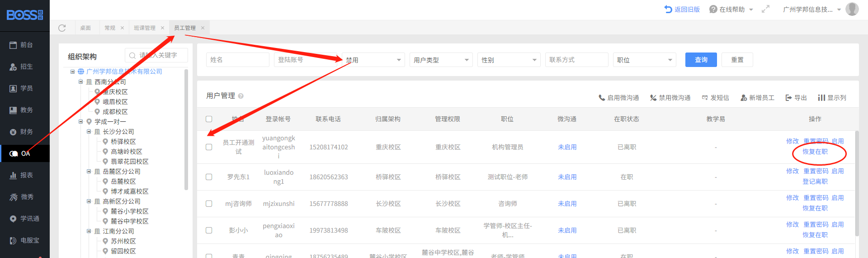Screen dimensions: 868x258
Task: Click 恢复在职 for 员工开通测试
Action: (x=815, y=152)
